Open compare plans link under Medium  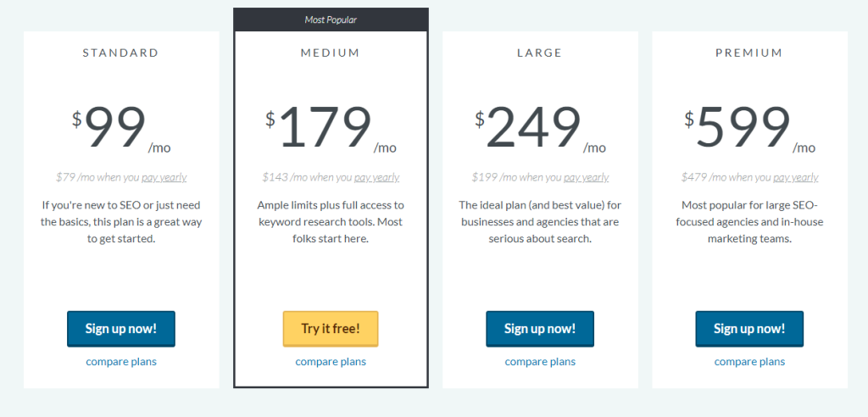coord(331,362)
